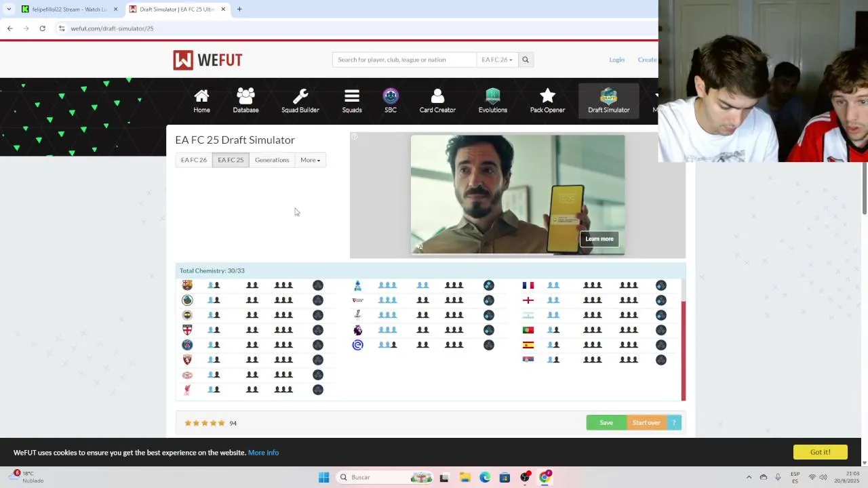Click the five-star rating
Viewport: 868px width, 488px height.
(x=205, y=423)
